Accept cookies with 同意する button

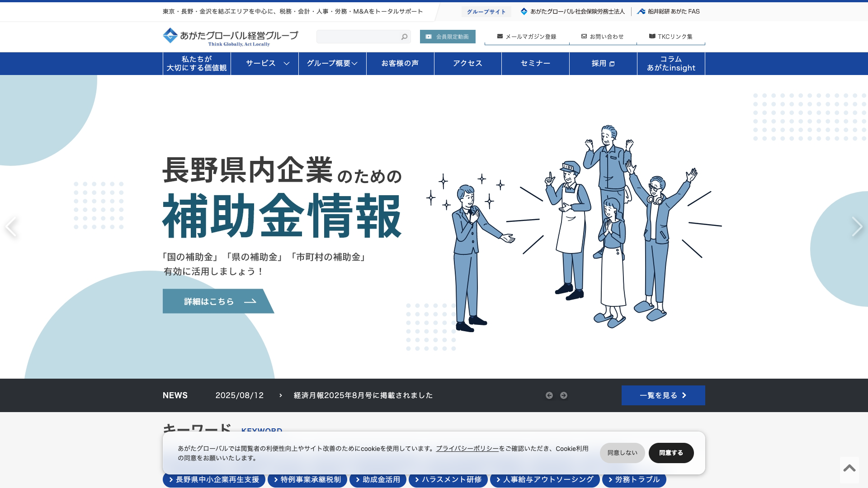[671, 453]
